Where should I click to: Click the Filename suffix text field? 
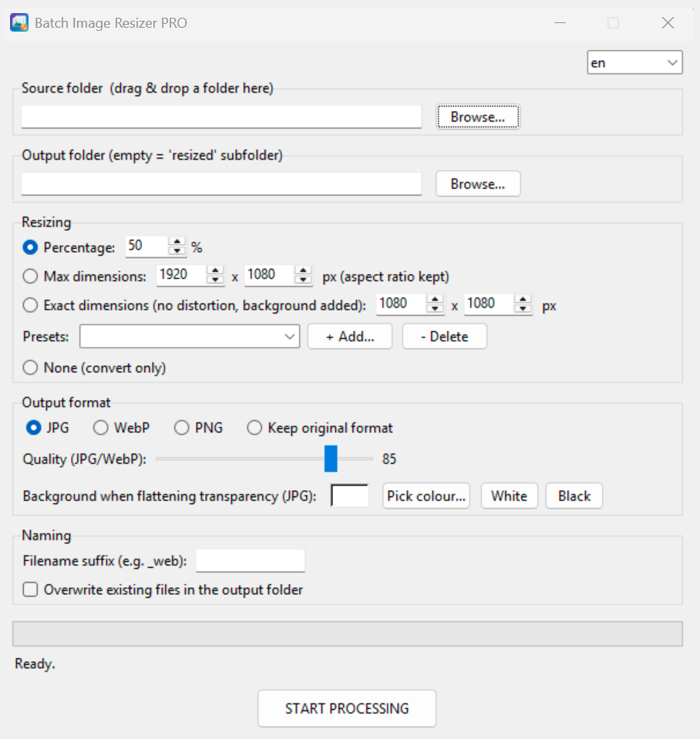(x=251, y=561)
